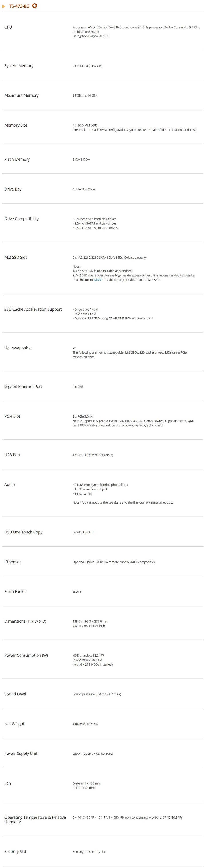The image size is (205, 868).
Task: Click the download arrow icon beside TS-473-8G
Action: point(35,6)
